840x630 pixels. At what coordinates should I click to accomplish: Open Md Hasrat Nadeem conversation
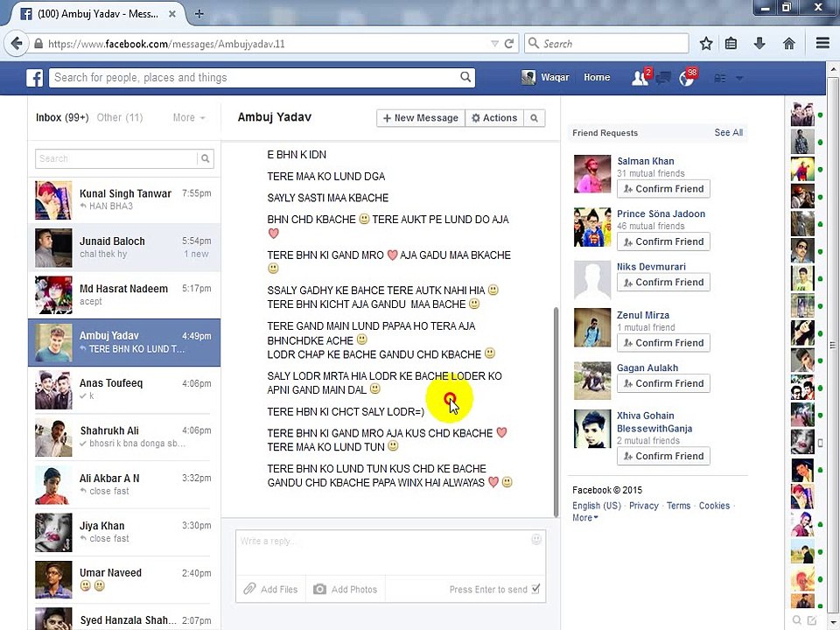point(124,295)
